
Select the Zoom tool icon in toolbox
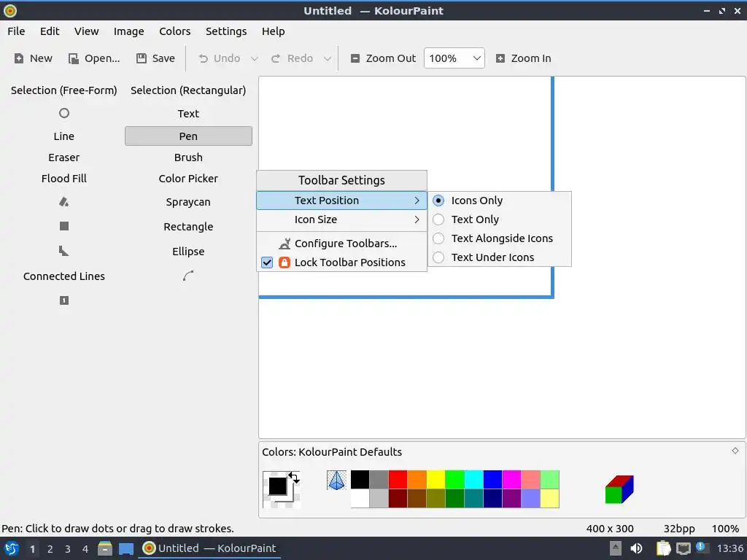point(64,300)
